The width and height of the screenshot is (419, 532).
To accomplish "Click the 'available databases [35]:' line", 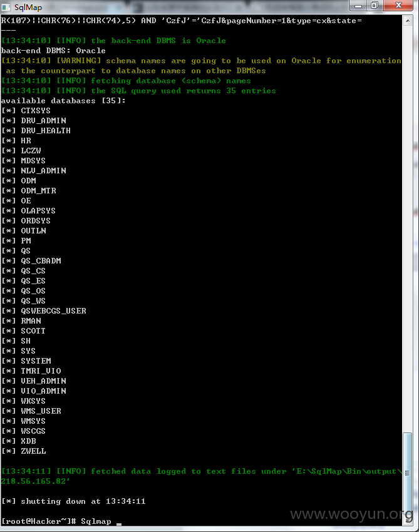I will click(63, 101).
